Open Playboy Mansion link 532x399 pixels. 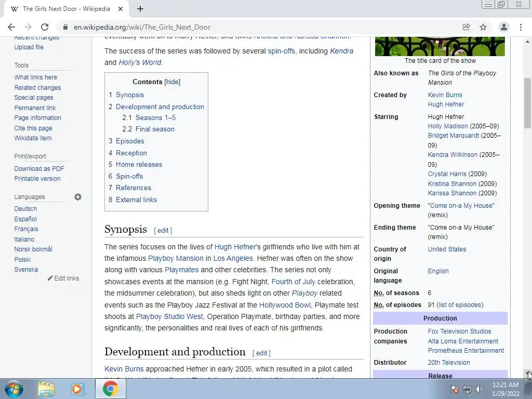coord(176,259)
